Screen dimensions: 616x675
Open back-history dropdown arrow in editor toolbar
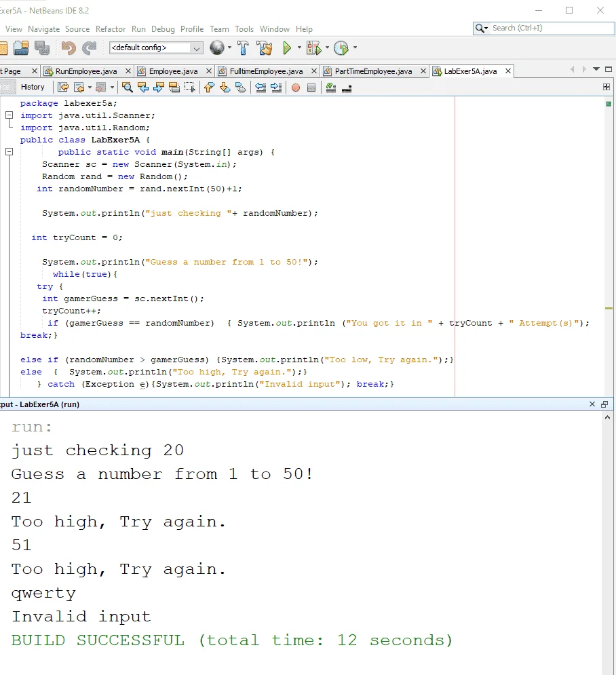click(90, 88)
